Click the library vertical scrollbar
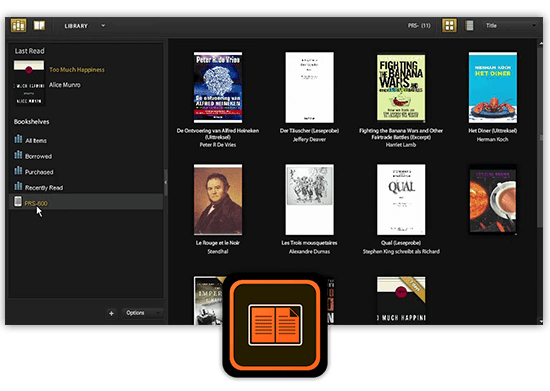This screenshot has height=391, width=550. click(x=540, y=137)
